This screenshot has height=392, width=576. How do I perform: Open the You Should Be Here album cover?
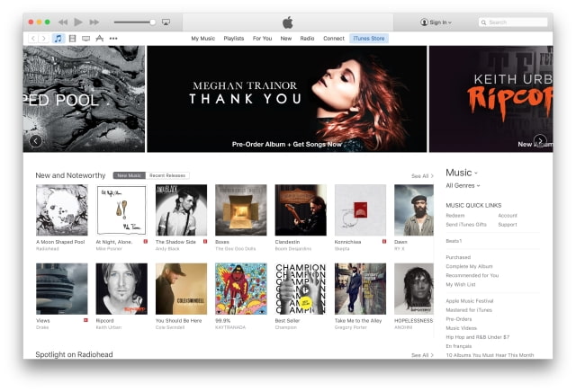181,289
